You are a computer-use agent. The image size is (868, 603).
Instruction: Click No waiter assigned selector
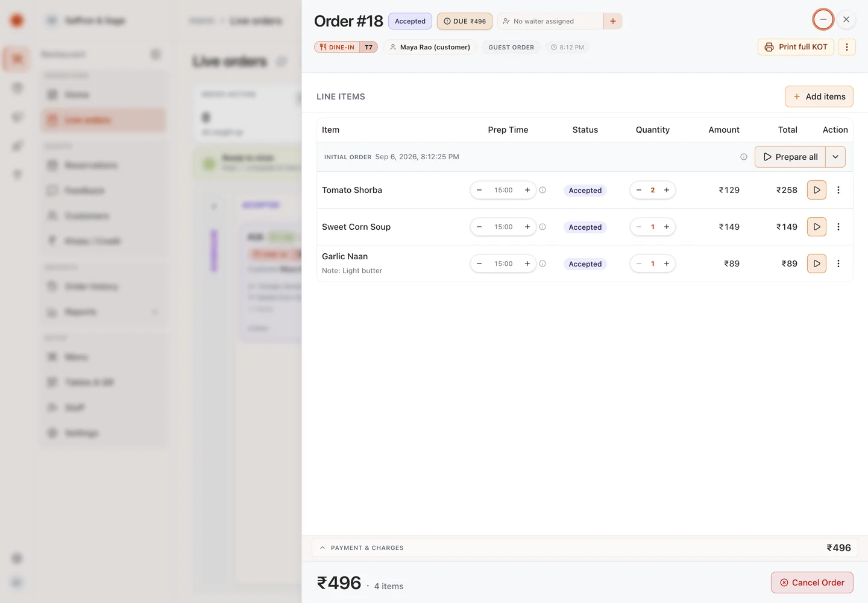pyautogui.click(x=550, y=21)
